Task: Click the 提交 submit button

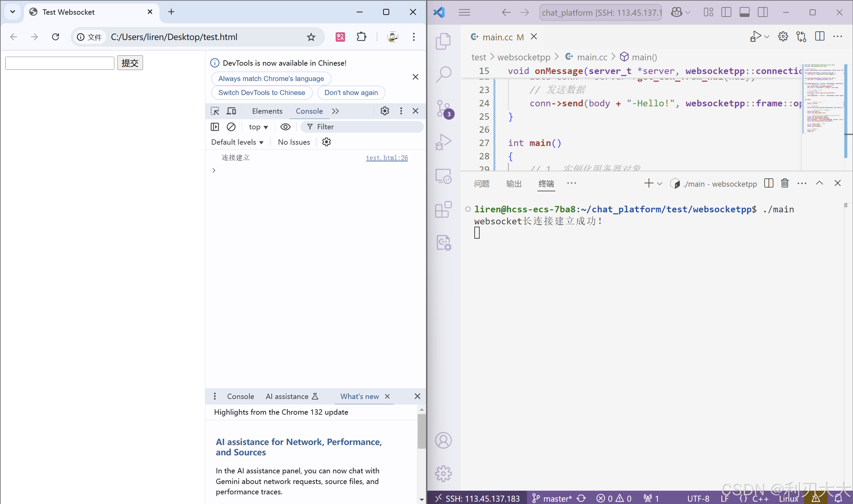Action: click(x=130, y=63)
